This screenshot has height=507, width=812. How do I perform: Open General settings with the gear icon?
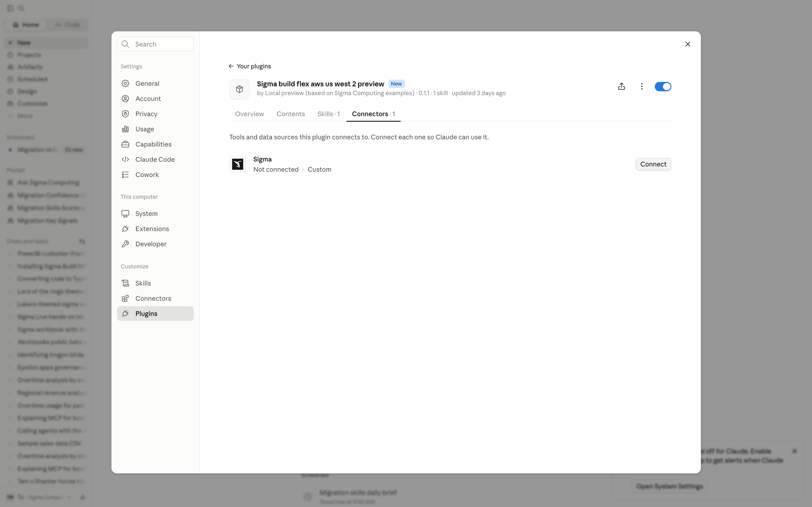(x=125, y=84)
